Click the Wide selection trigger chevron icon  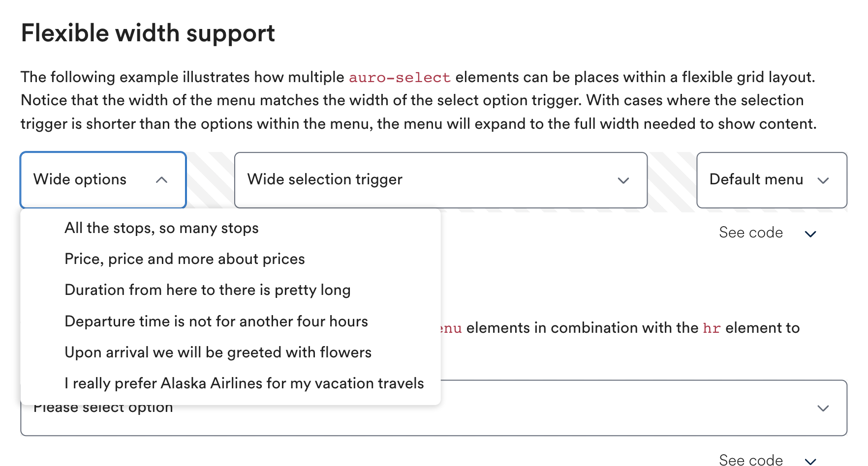[622, 181]
